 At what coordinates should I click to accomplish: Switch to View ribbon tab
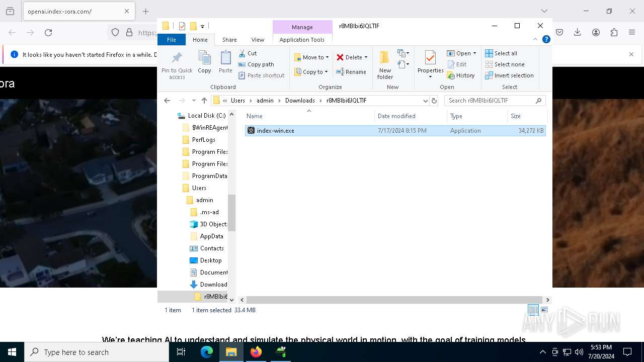[x=258, y=40]
